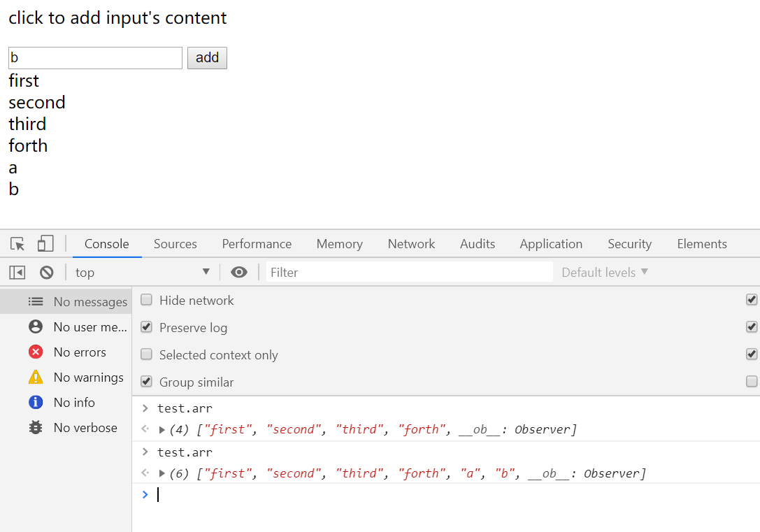Expand the four-item array output
This screenshot has height=532, width=760.
(162, 430)
